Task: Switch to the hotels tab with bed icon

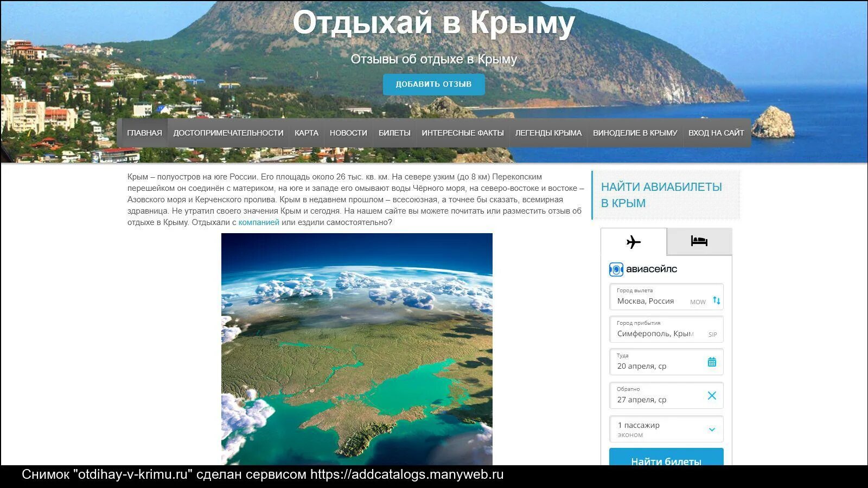Action: (x=699, y=241)
